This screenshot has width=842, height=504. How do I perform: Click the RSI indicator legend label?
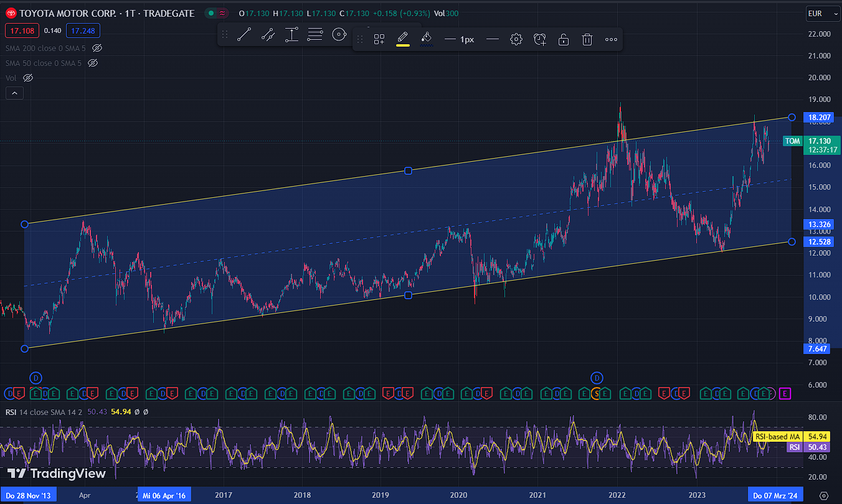11,412
